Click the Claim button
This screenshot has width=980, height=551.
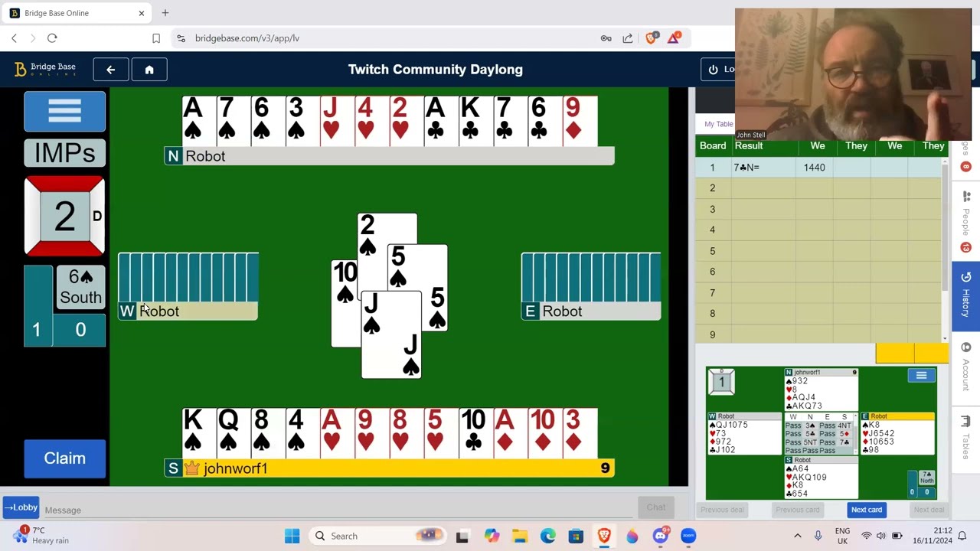64,458
